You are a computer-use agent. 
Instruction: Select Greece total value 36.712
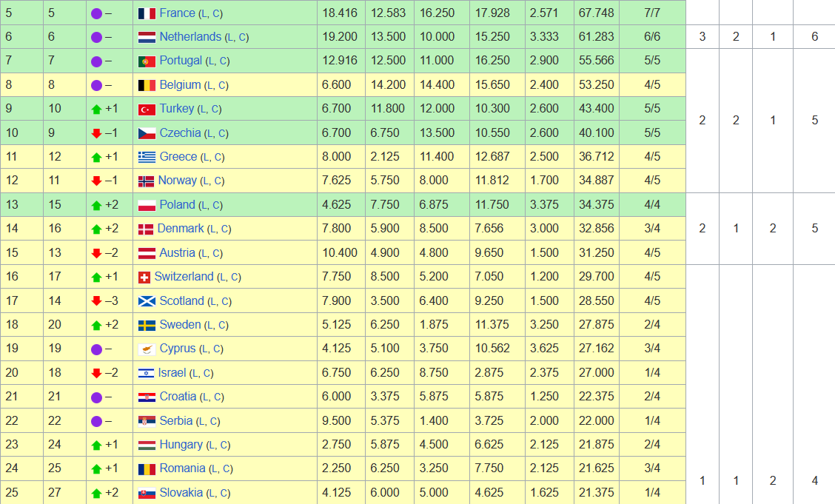coord(597,156)
